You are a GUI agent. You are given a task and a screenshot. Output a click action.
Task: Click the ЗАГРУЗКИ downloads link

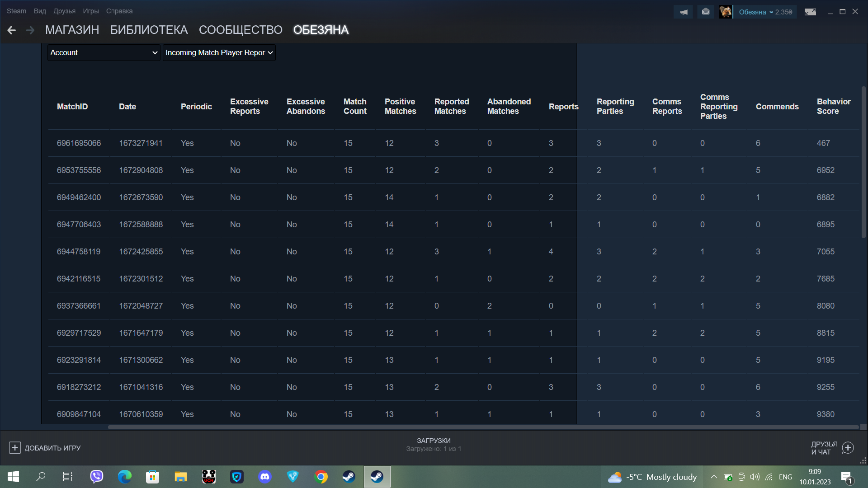434,441
